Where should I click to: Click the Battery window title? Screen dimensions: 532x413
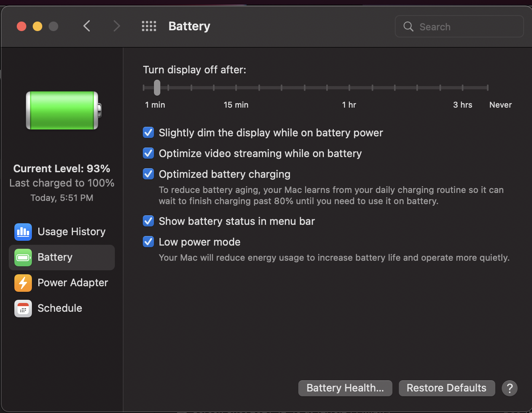[189, 26]
